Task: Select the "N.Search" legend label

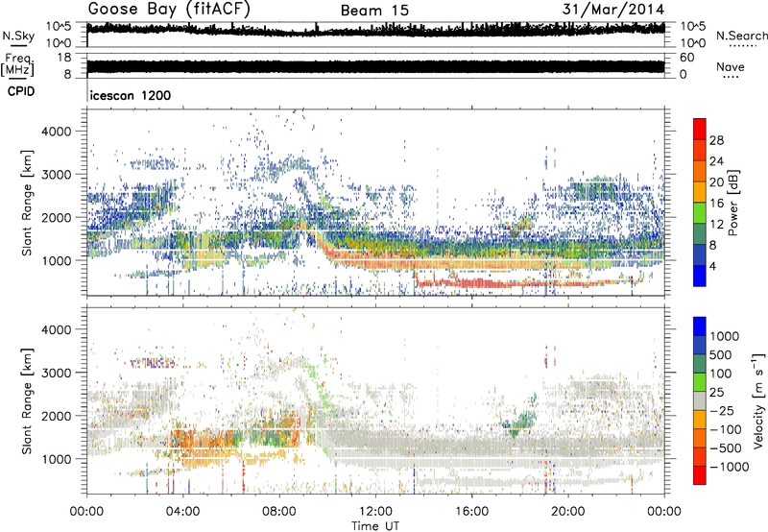Action: (x=741, y=36)
